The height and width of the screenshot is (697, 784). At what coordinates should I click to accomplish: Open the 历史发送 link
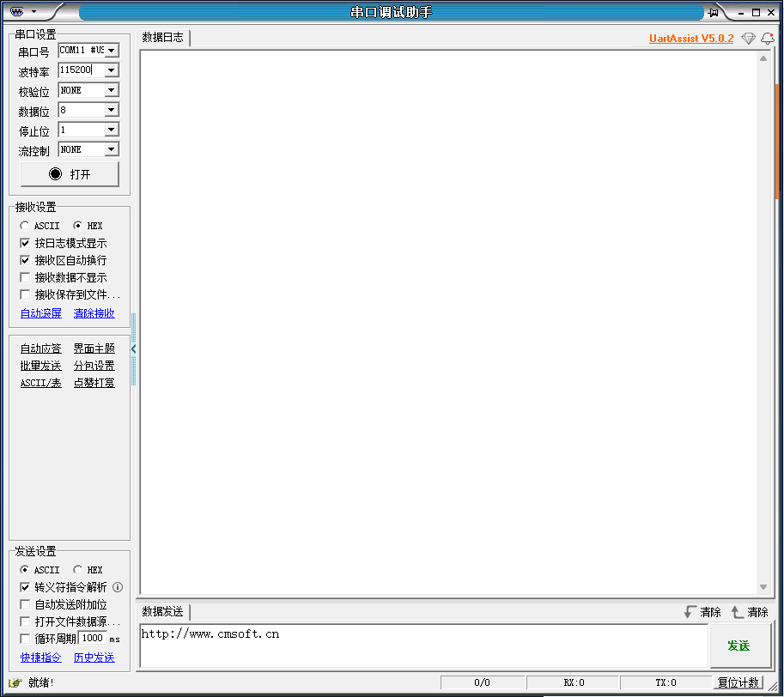(94, 658)
